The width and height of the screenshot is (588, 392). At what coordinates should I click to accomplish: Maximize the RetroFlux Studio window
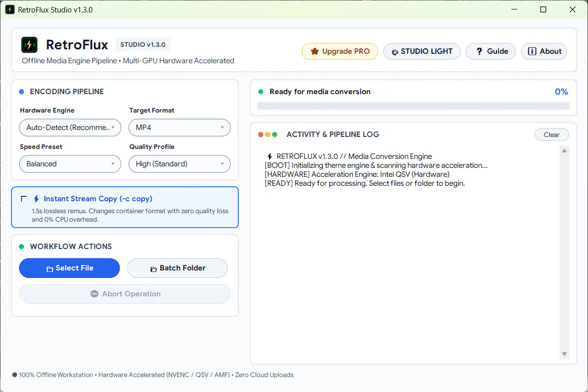[543, 9]
